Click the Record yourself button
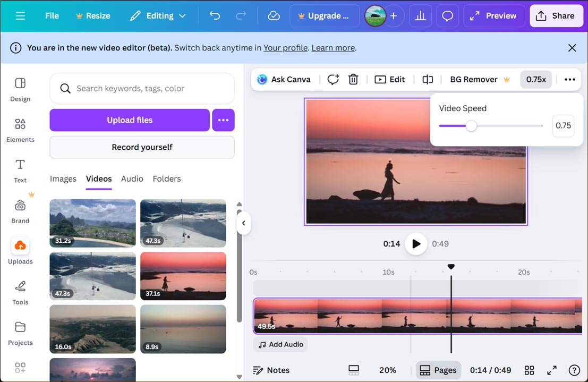Viewport: 588px width, 382px height. click(142, 147)
